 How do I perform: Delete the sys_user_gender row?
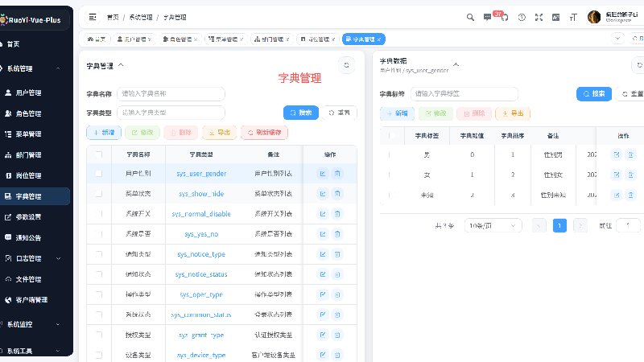[x=337, y=174]
